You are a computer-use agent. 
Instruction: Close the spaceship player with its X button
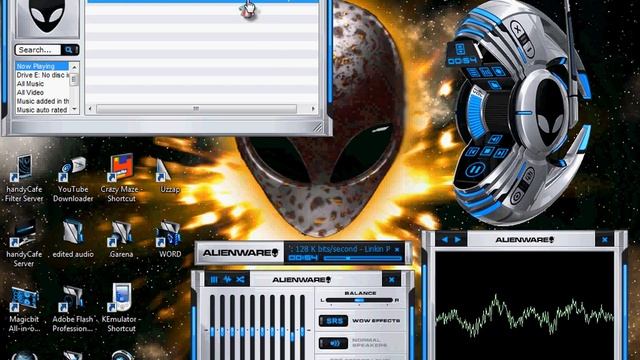tap(518, 29)
